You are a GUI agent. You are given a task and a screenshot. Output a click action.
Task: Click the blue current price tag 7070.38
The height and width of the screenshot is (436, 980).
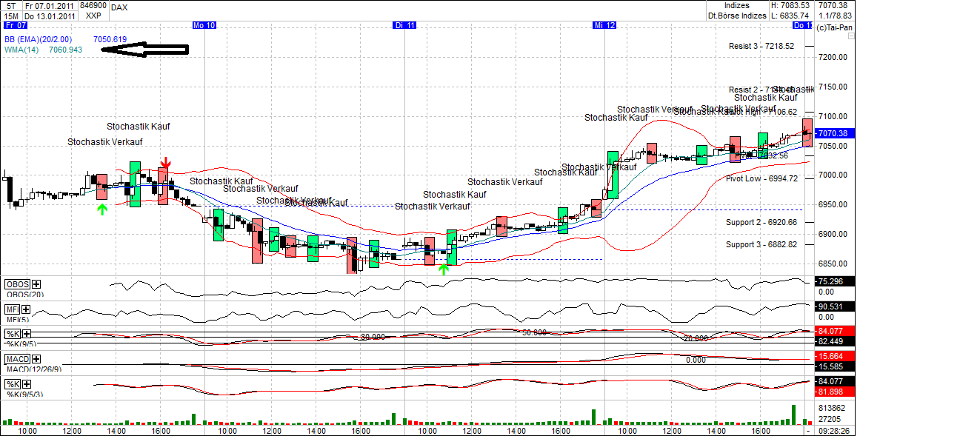tap(836, 133)
